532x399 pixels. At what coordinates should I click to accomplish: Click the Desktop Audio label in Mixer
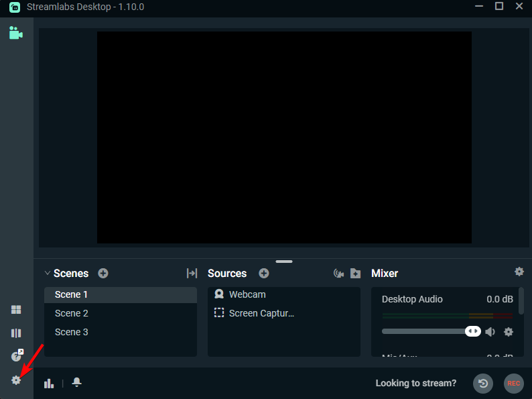tap(412, 299)
